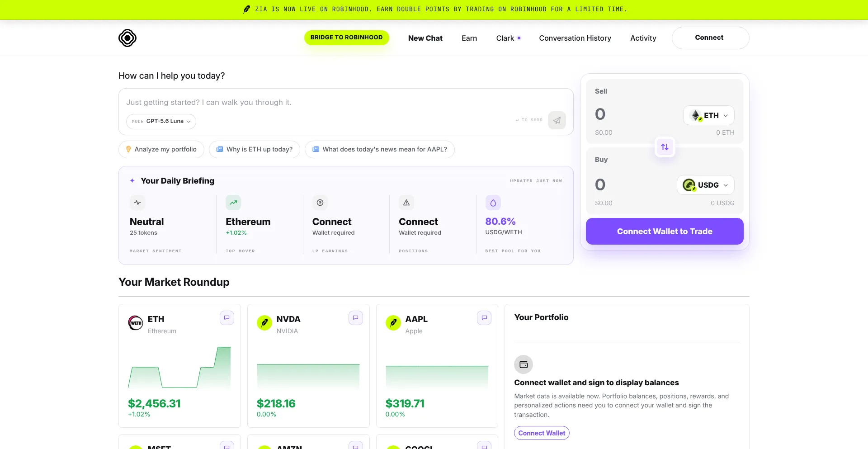The image size is (868, 449).
Task: Click the Connect button in the header
Action: tap(710, 38)
